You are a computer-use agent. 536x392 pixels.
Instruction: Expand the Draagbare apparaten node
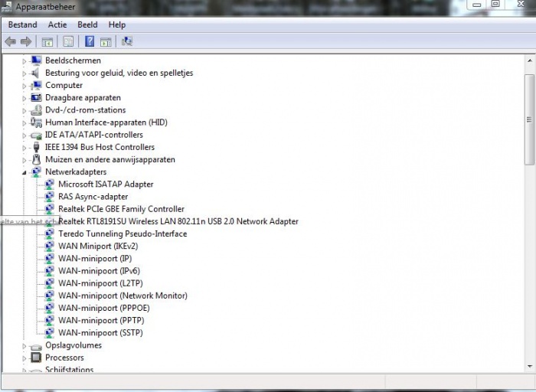point(24,99)
